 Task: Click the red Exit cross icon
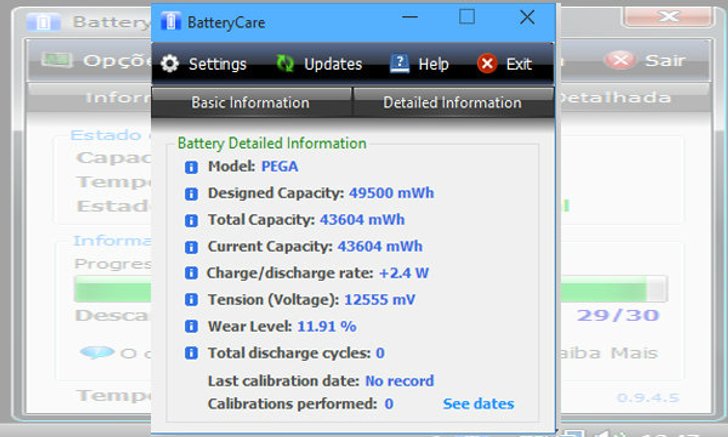[487, 64]
